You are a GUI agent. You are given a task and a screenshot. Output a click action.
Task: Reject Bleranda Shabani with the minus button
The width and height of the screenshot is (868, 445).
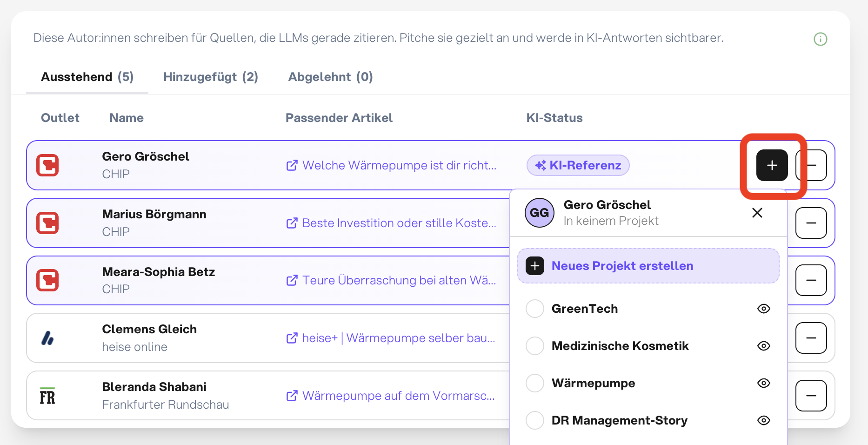click(x=811, y=396)
